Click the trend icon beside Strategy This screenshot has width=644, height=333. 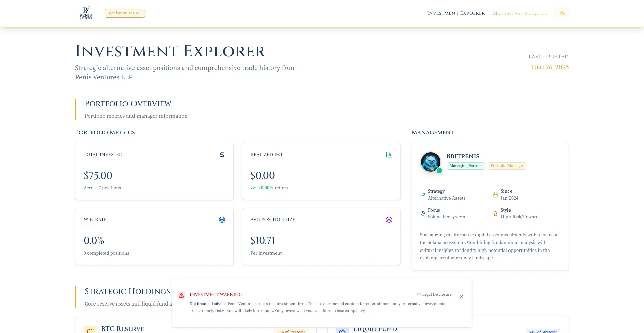[x=422, y=195]
